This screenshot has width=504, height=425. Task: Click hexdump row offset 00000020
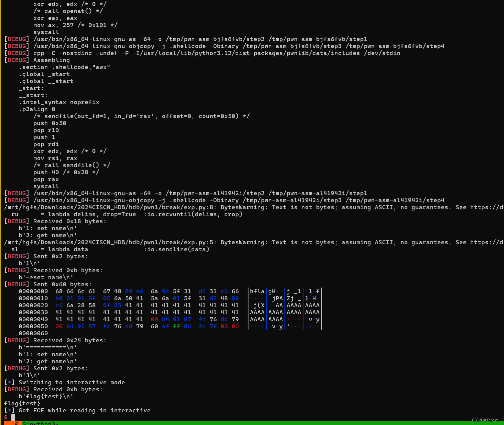click(x=170, y=305)
